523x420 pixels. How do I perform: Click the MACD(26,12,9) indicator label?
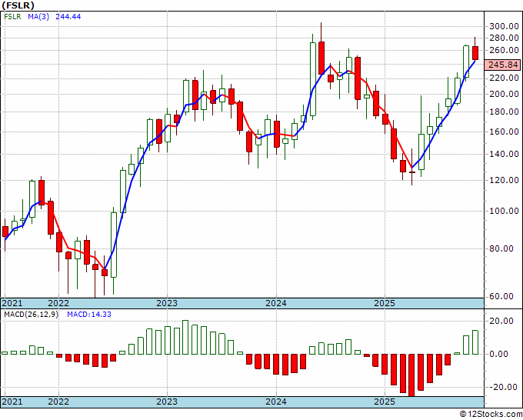(31, 315)
